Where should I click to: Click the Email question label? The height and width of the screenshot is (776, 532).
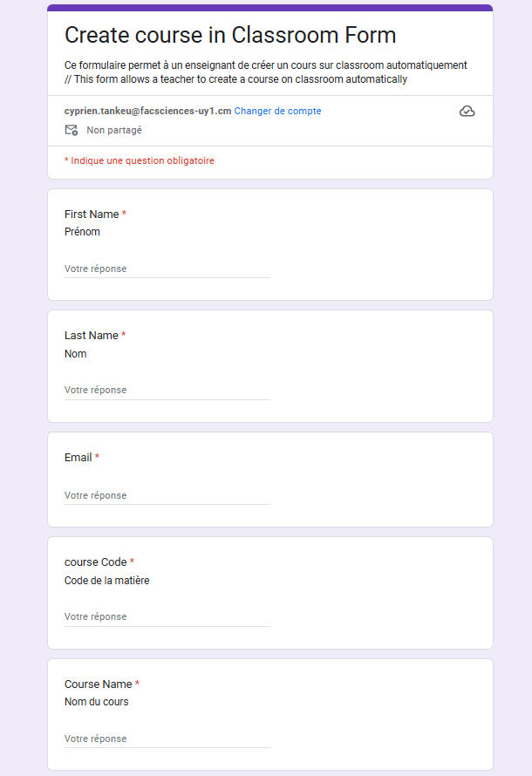pyautogui.click(x=78, y=457)
